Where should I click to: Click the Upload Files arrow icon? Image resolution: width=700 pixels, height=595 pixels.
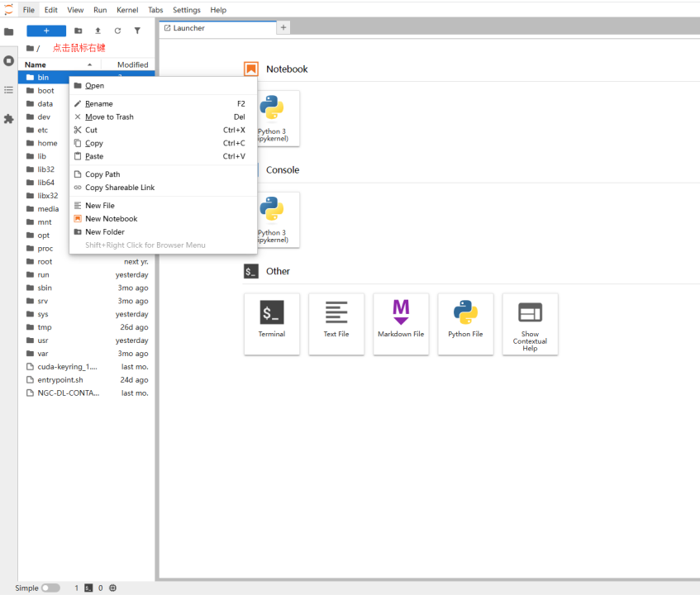(98, 31)
